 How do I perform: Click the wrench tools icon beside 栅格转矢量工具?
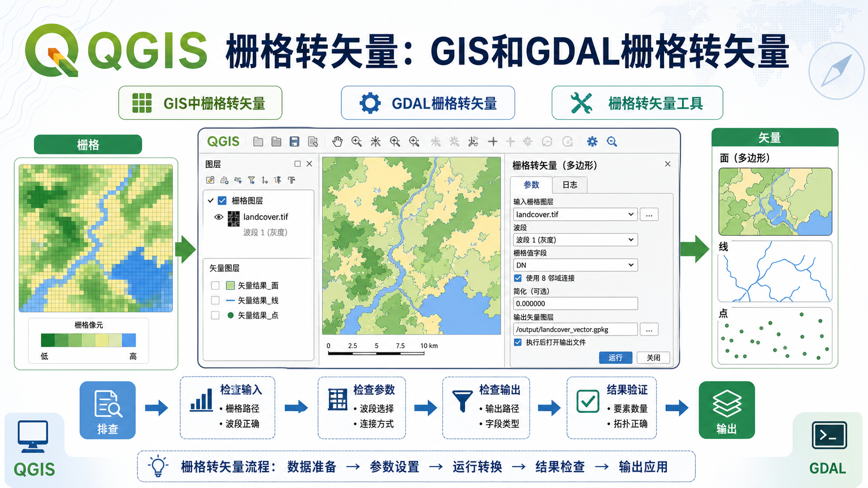[581, 103]
